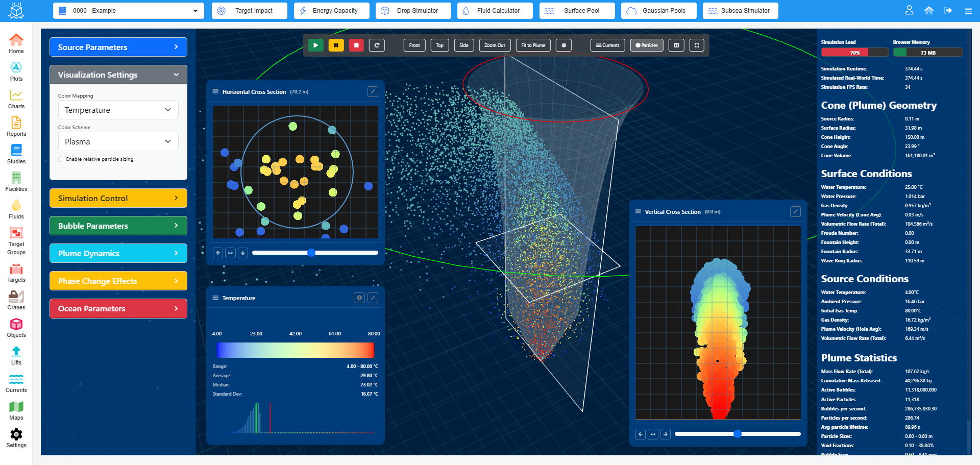The image size is (980, 465).
Task: Click the Fit to Plume button
Action: tap(533, 45)
